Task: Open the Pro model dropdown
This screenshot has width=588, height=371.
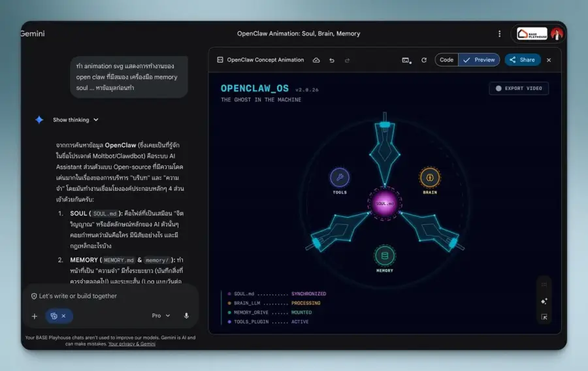Action: pyautogui.click(x=161, y=315)
